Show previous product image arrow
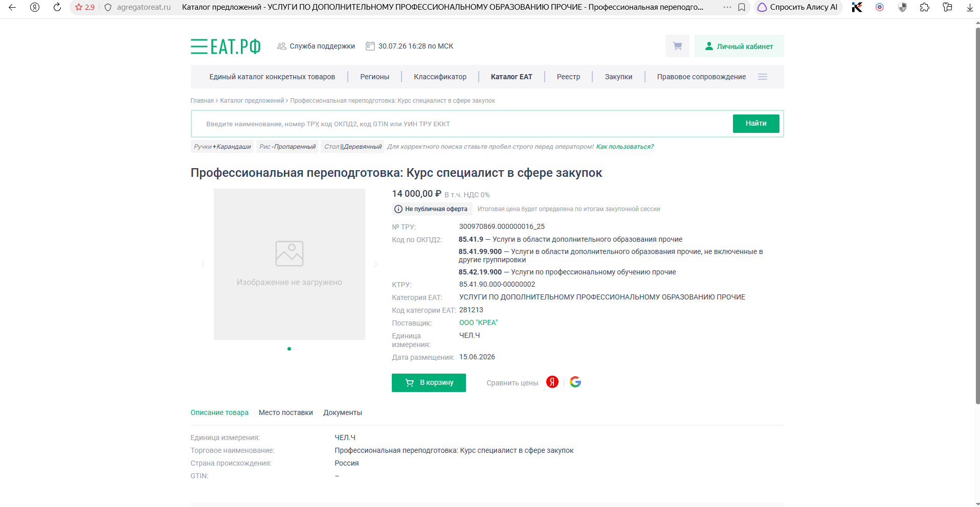 [203, 264]
